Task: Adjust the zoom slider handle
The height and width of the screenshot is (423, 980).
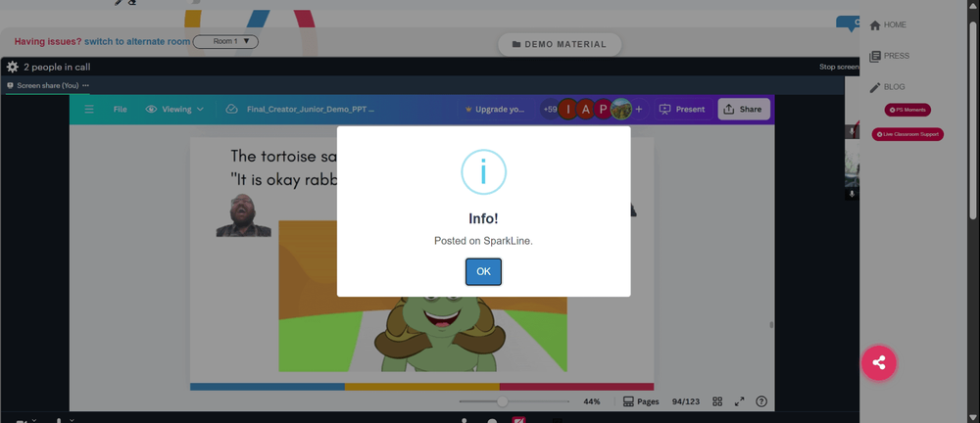Action: pos(502,401)
